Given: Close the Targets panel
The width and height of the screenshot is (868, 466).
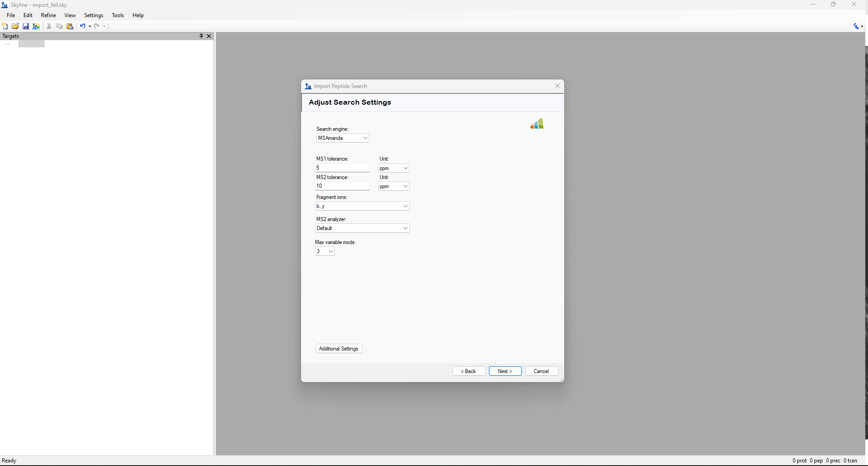Looking at the screenshot, I should point(209,36).
